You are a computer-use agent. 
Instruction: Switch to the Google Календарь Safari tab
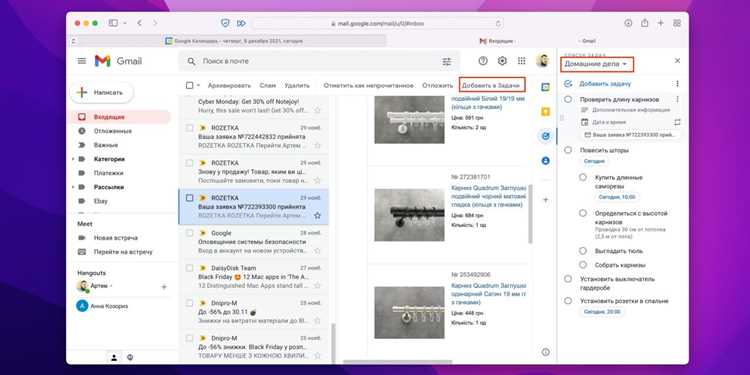pos(233,41)
